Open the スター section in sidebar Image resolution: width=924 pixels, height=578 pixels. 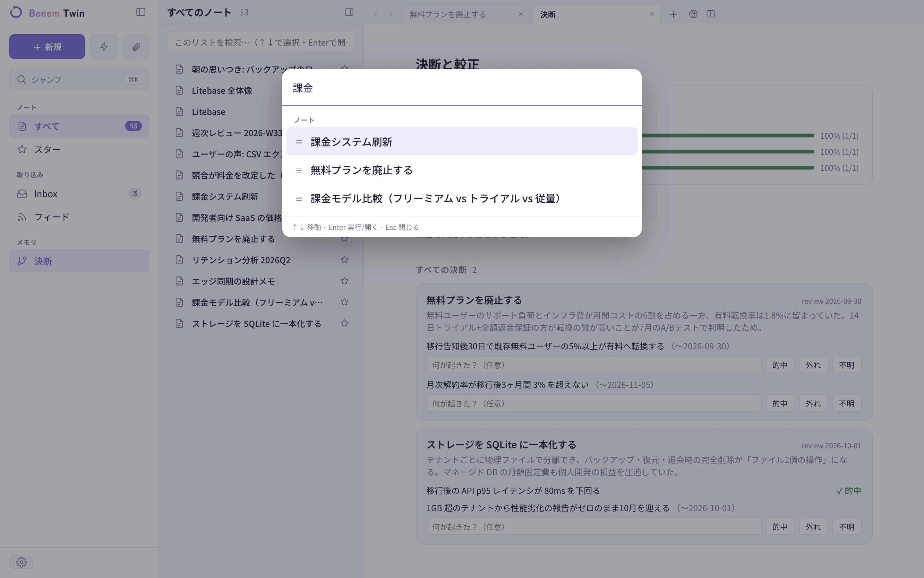pos(79,149)
